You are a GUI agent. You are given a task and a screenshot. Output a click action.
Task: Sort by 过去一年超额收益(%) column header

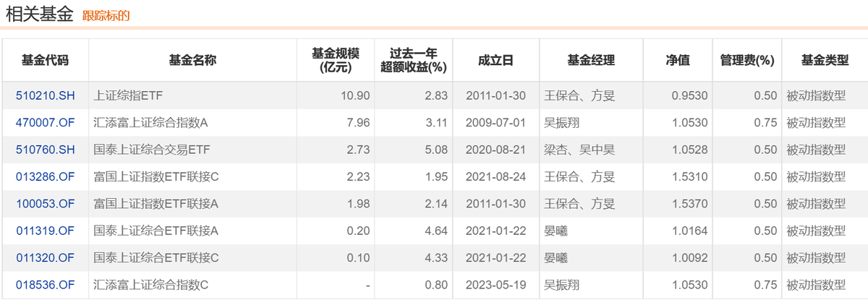[414, 61]
